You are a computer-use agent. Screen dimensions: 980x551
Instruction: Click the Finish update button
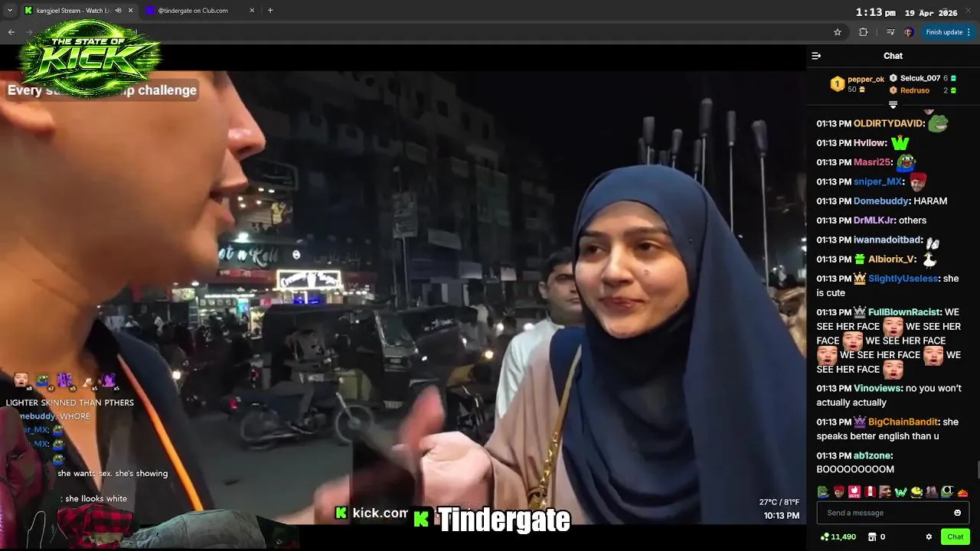coord(944,32)
